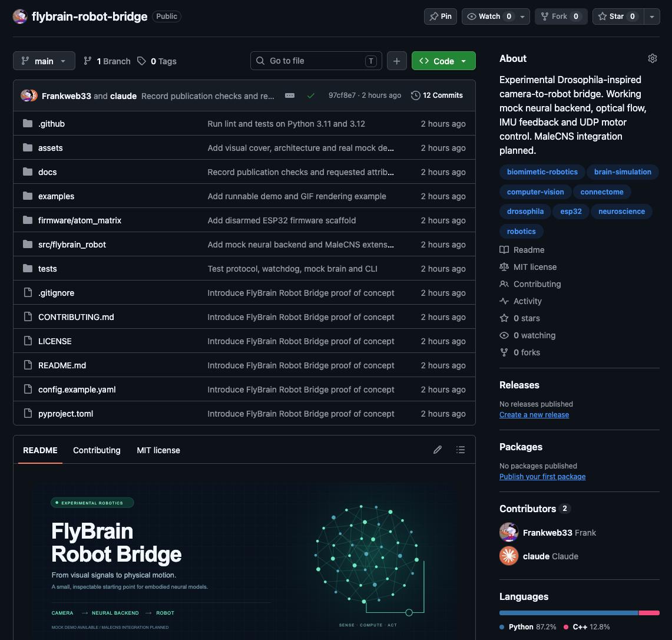The width and height of the screenshot is (672, 640).
Task: Open the Activity sidebar link
Action: 520,301
